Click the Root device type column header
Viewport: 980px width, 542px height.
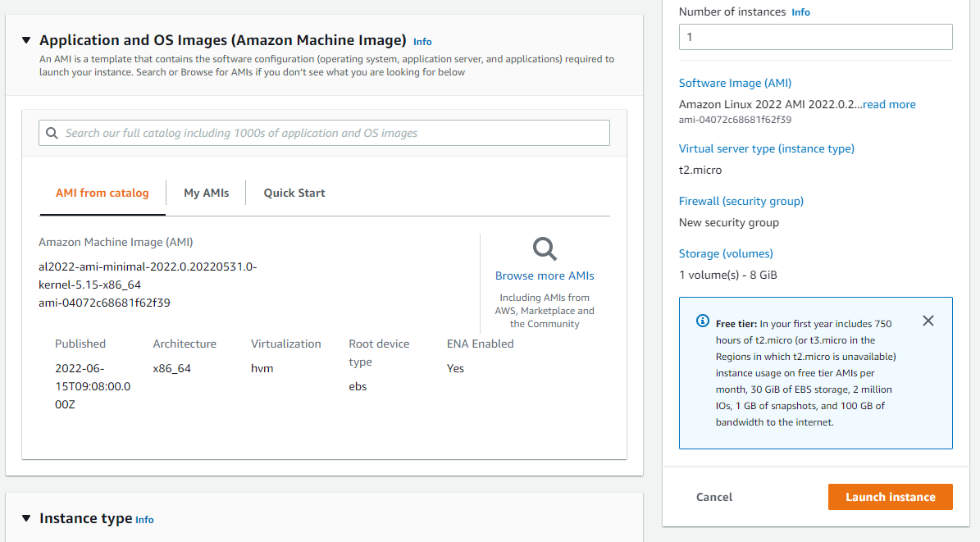[379, 353]
